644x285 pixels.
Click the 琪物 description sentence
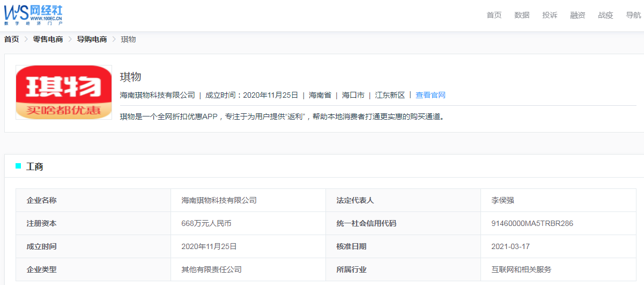tap(282, 116)
